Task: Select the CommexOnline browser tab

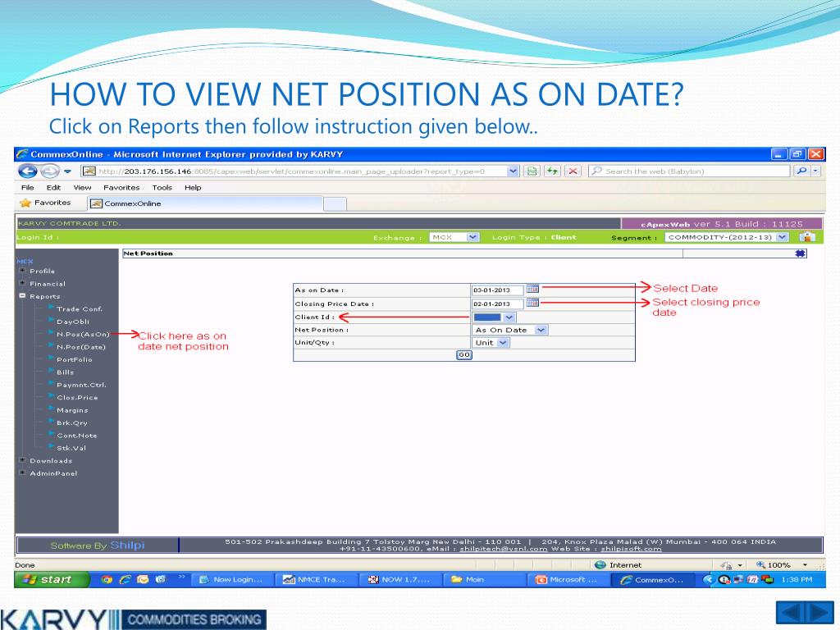Action: tap(205, 203)
